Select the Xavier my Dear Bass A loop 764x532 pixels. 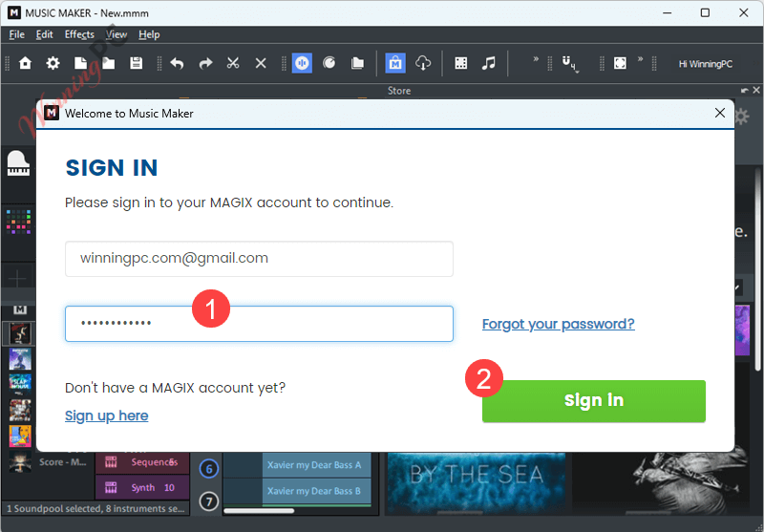pyautogui.click(x=316, y=465)
